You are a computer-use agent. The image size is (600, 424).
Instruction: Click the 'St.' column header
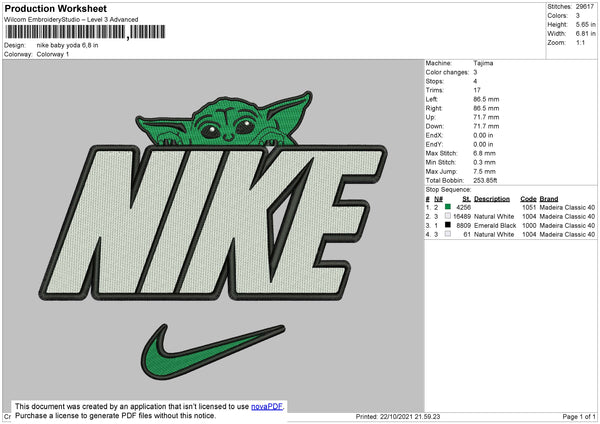pos(466,199)
